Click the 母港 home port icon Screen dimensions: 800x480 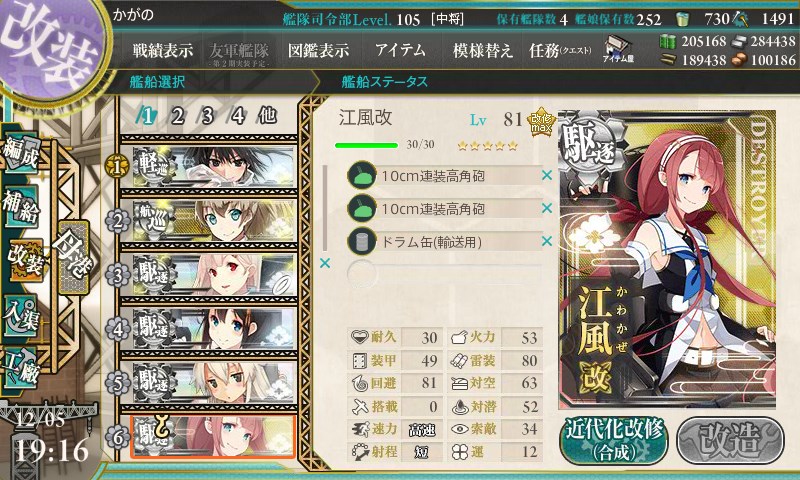[x=73, y=258]
